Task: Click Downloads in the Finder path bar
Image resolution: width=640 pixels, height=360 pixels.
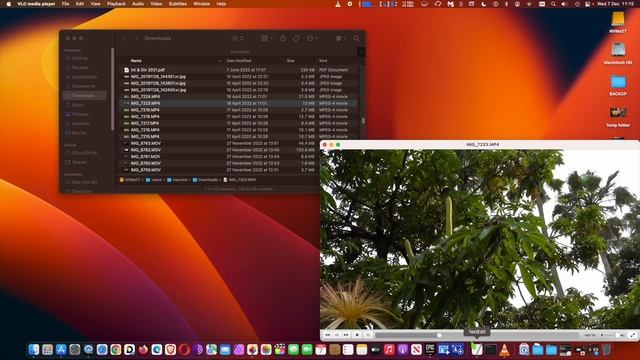Action: pyautogui.click(x=205, y=180)
